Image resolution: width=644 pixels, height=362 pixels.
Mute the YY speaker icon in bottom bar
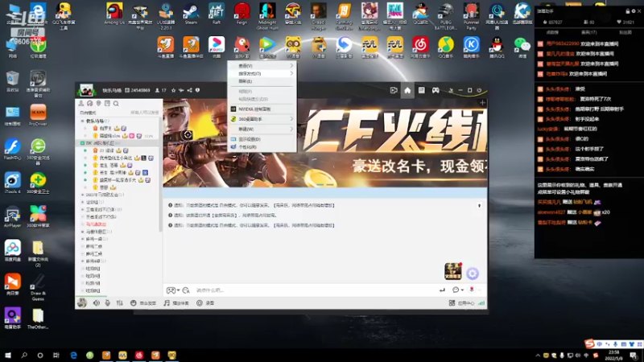96,303
